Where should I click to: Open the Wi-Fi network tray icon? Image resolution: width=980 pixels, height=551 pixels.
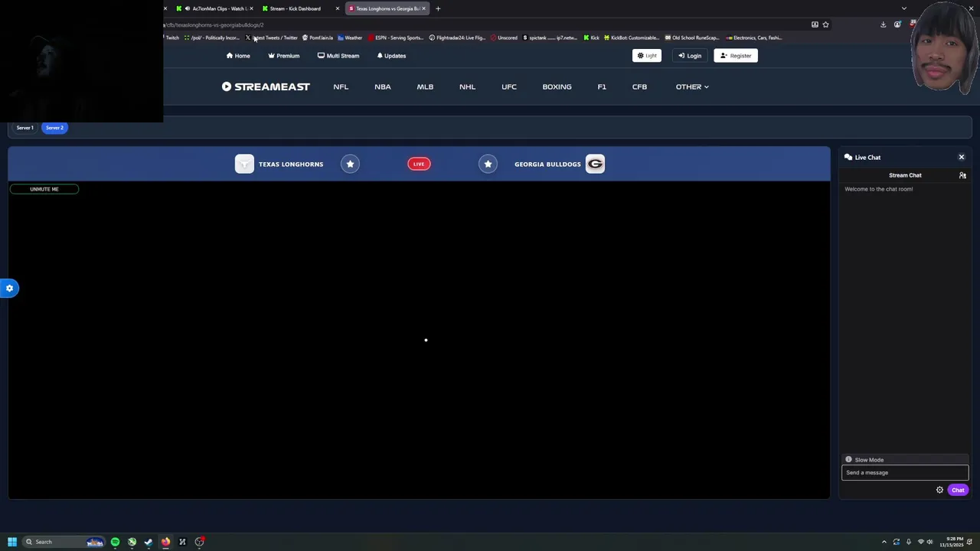(x=921, y=542)
